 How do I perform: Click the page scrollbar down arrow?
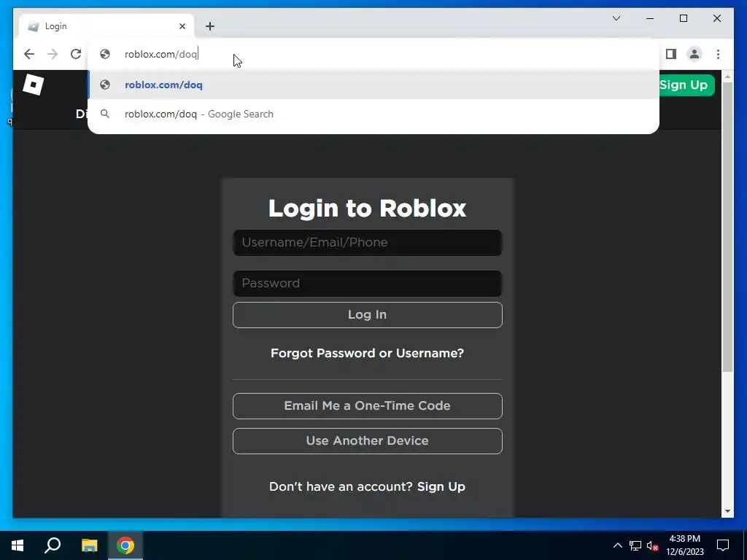727,511
